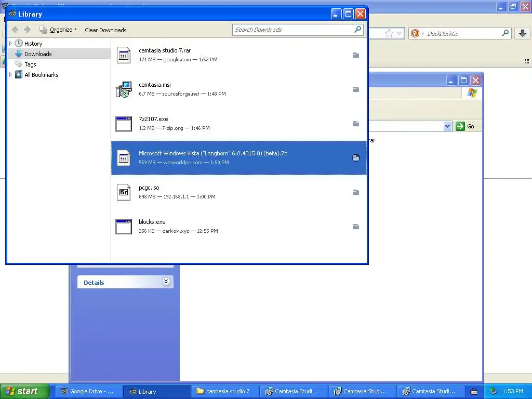This screenshot has width=532, height=399.
Task: Switch to Library taskbar item
Action: (156, 392)
